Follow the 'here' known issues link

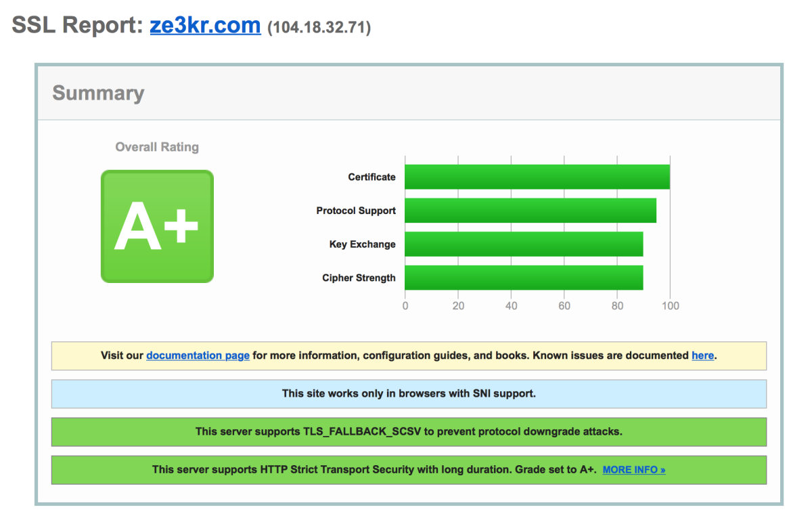tap(702, 355)
